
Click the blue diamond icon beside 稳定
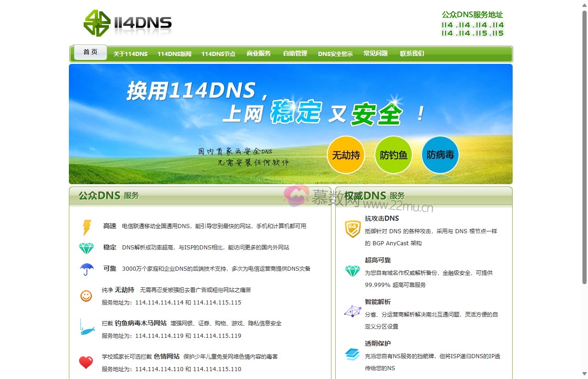click(x=87, y=247)
